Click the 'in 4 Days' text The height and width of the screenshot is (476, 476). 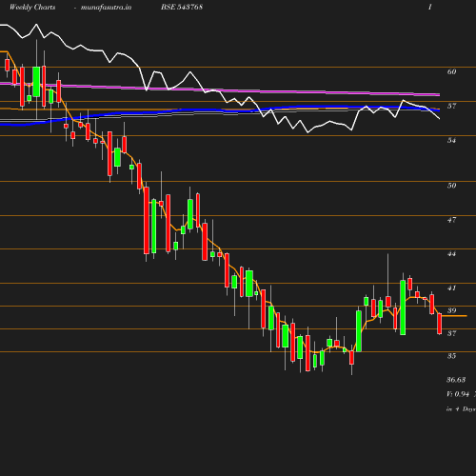click(461, 409)
